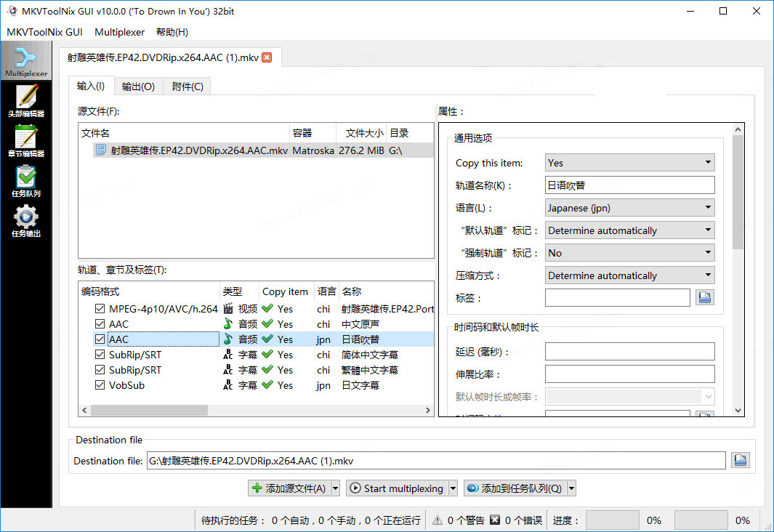The image size is (774, 532).
Task: Toggle the 繁體中文字幕 SubRip/SRT checkbox
Action: (100, 370)
